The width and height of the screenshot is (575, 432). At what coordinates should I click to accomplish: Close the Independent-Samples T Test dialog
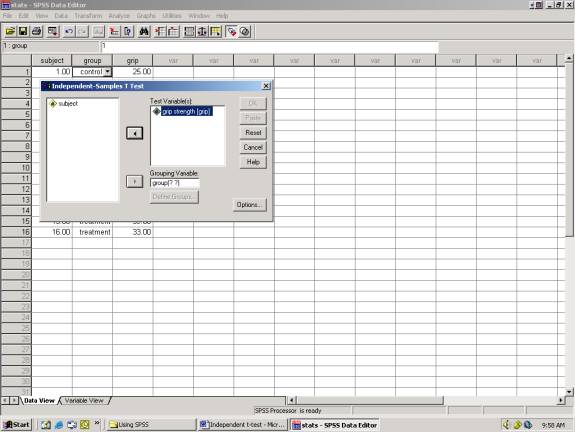[x=267, y=86]
